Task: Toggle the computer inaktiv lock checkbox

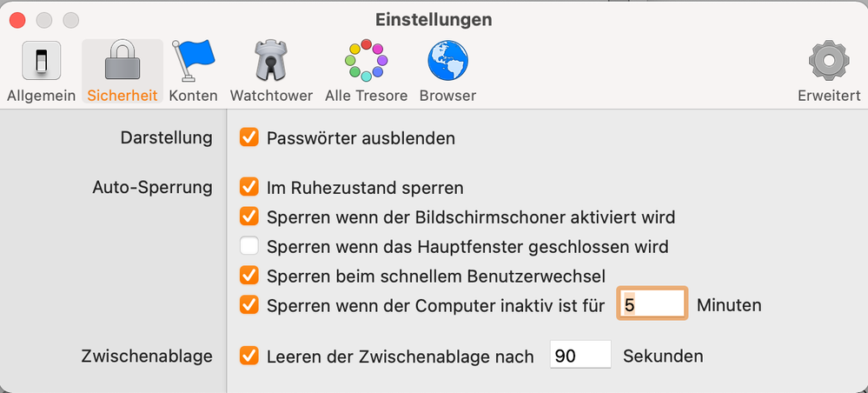Action: [249, 305]
